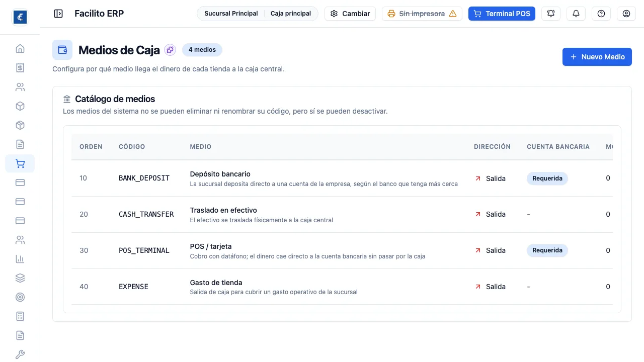This screenshot has width=644, height=362.
Task: Click 'Gasto de tienda' medium name
Action: (x=216, y=283)
